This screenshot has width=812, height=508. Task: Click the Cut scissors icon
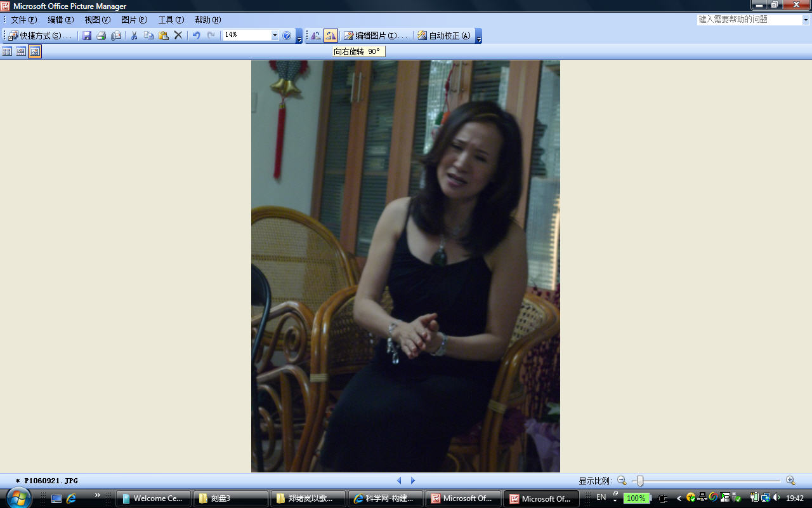point(134,36)
